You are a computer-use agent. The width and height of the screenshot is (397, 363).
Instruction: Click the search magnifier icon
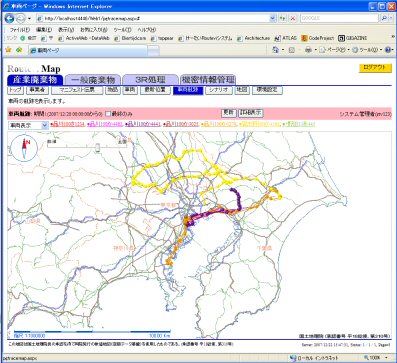tap(384, 18)
